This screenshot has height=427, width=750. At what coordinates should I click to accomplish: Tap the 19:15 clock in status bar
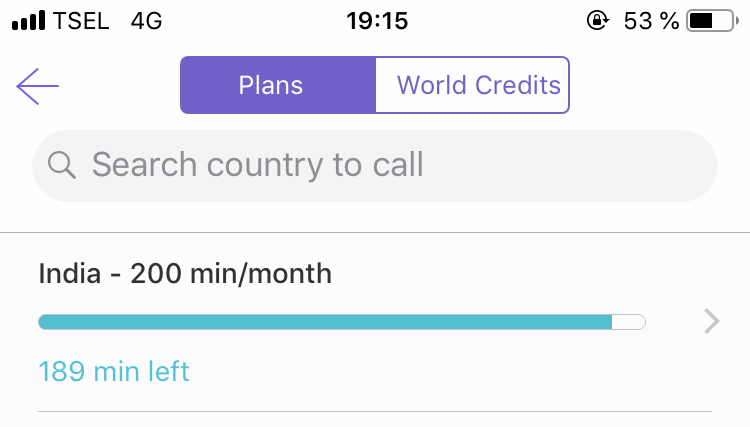click(x=376, y=21)
